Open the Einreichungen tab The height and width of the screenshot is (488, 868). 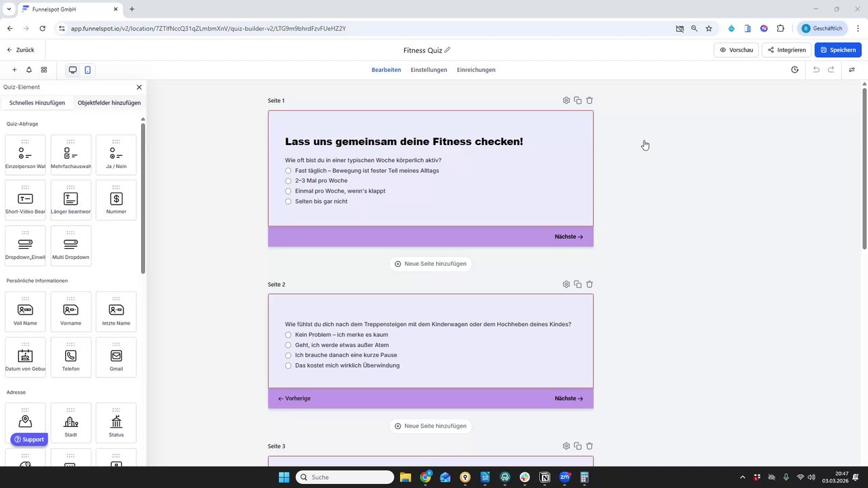(476, 70)
